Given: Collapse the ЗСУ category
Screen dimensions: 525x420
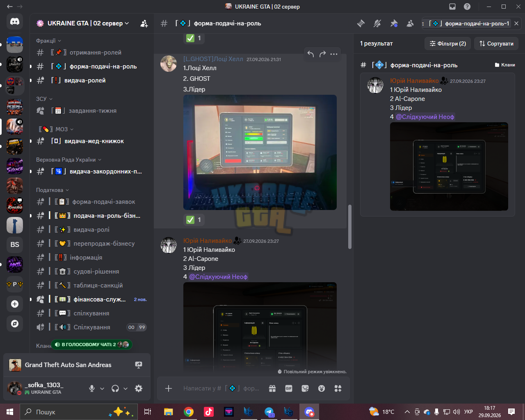Looking at the screenshot, I should pos(44,99).
